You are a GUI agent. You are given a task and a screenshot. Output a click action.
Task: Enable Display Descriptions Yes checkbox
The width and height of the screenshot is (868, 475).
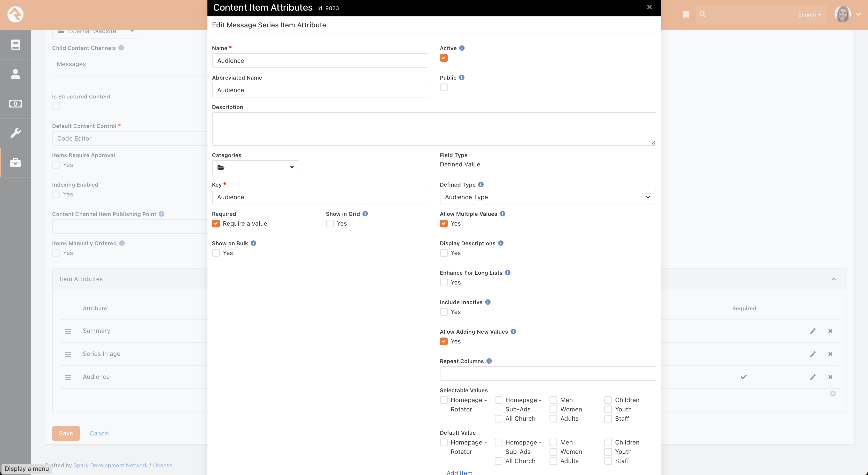click(444, 253)
